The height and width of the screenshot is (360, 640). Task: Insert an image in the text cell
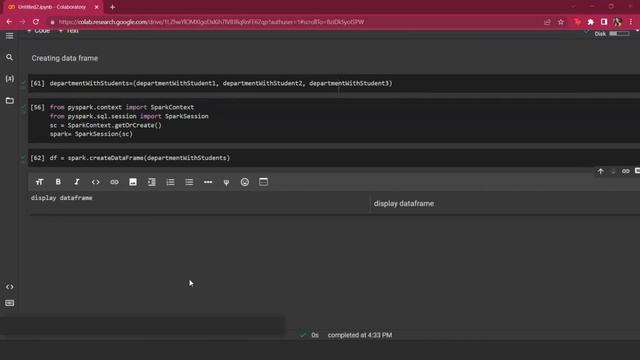pyautogui.click(x=133, y=182)
